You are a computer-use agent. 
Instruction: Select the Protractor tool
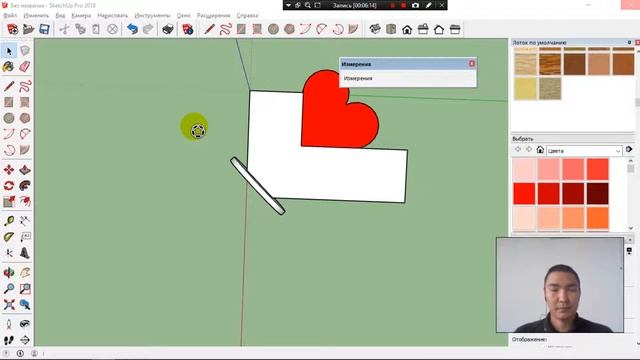click(x=9, y=237)
